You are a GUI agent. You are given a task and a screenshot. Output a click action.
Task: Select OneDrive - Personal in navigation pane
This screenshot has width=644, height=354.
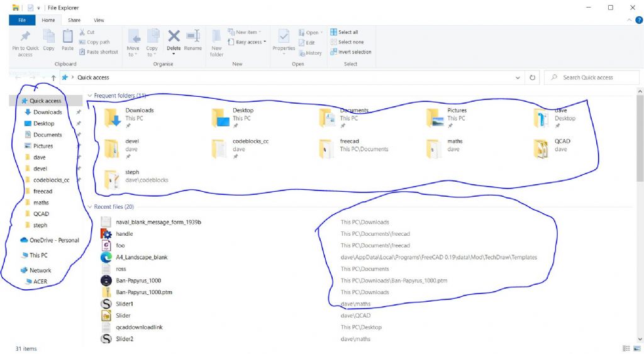pyautogui.click(x=54, y=240)
